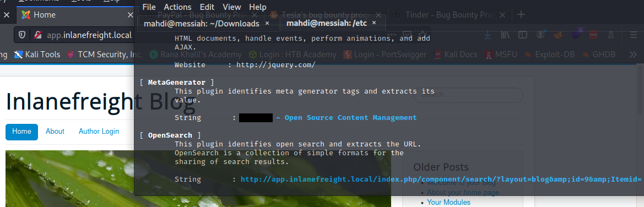The height and width of the screenshot is (207, 644).
Task: Open the TCM Security, Inc. bookmark
Action: click(105, 54)
